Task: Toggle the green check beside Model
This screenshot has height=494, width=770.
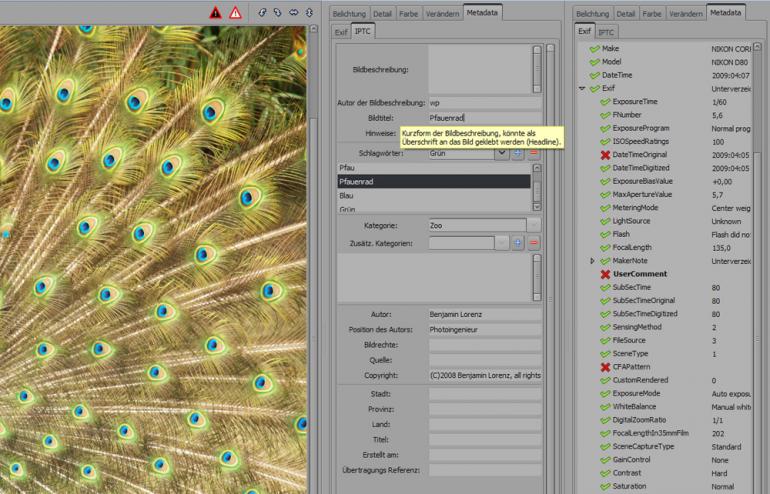Action: pyautogui.click(x=594, y=62)
